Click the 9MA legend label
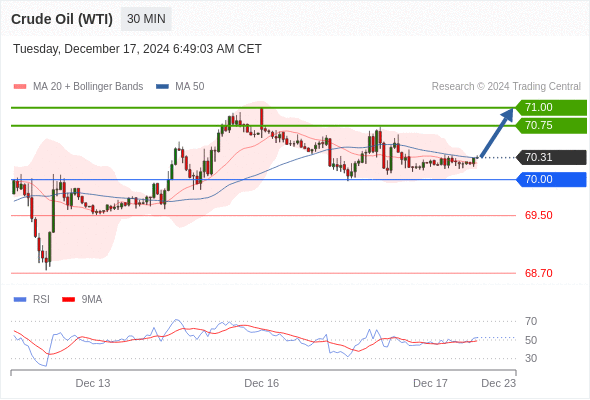Image resolution: width=590 pixels, height=400 pixels. click(x=92, y=300)
